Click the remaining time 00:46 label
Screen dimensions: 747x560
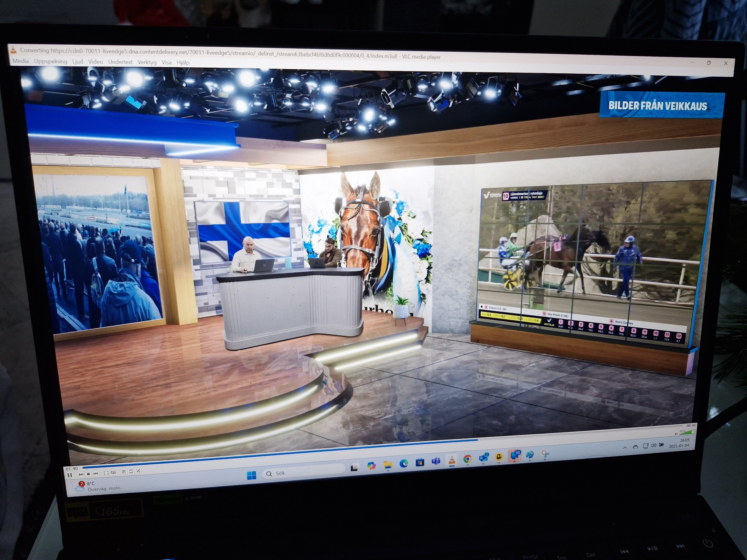690,426
